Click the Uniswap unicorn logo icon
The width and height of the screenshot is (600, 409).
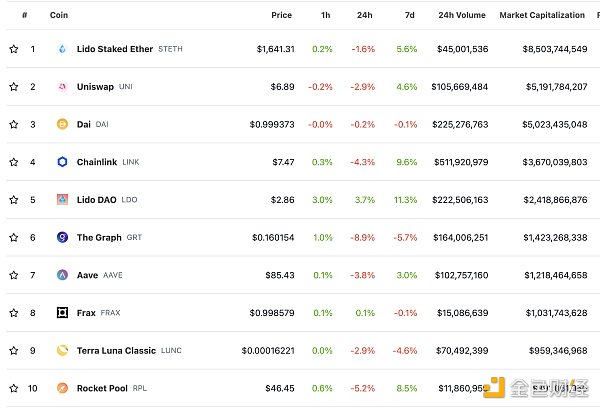(62, 87)
